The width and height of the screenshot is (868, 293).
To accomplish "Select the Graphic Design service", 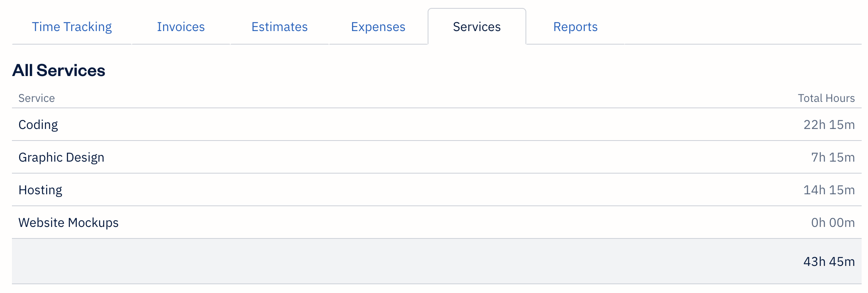I will tap(62, 157).
